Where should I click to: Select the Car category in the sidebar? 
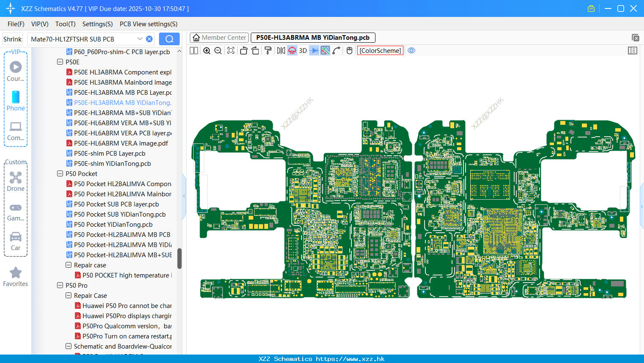pyautogui.click(x=16, y=241)
